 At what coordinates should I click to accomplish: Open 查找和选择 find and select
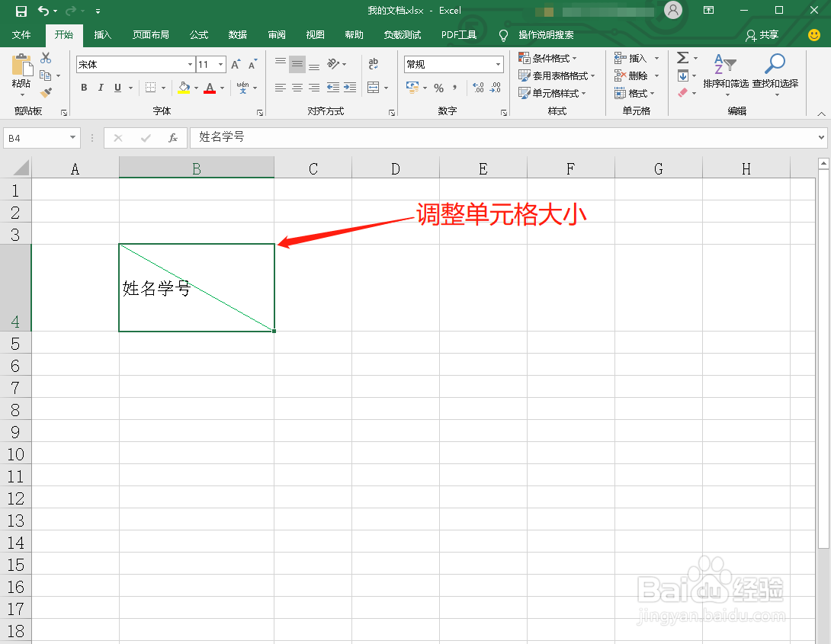click(x=775, y=74)
